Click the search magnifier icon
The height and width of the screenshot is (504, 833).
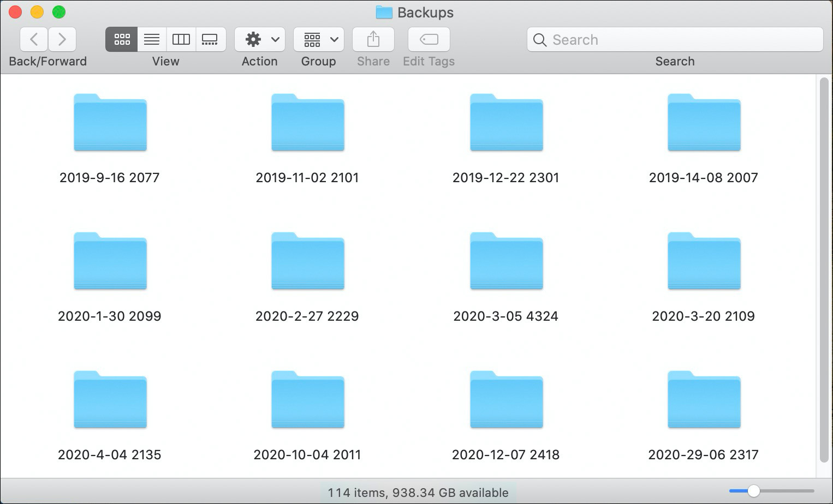pyautogui.click(x=539, y=40)
